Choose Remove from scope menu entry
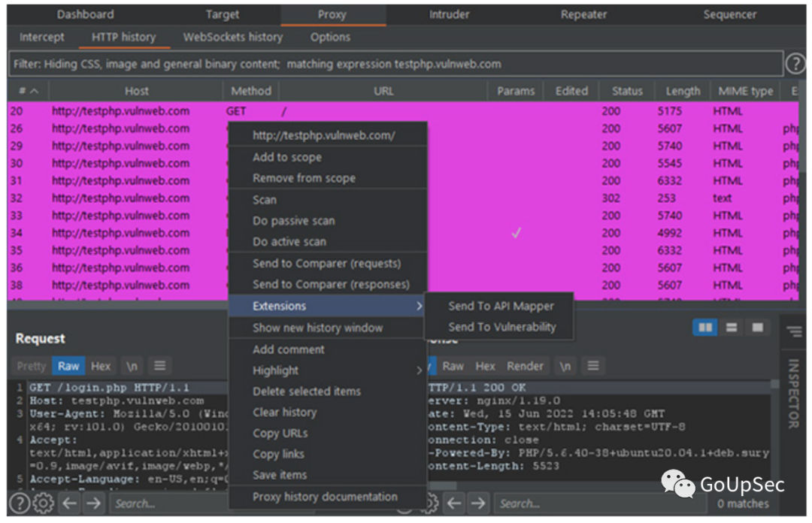This screenshot has width=812, height=523. (328, 178)
